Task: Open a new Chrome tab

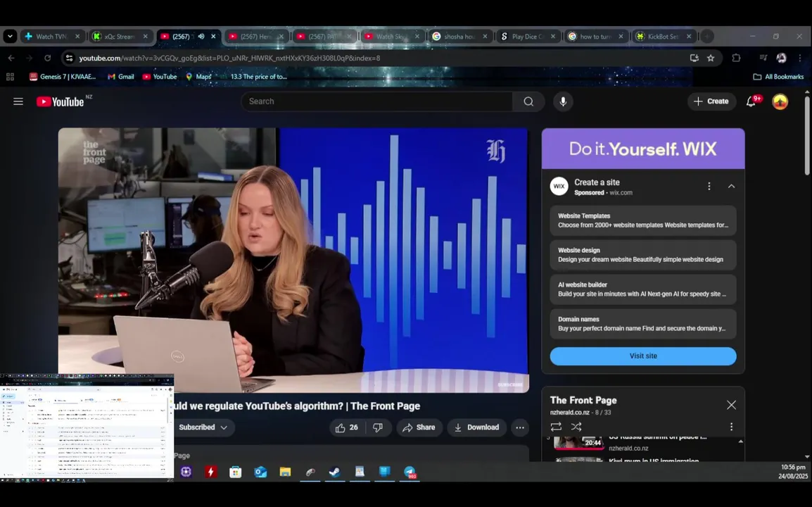Action: pyautogui.click(x=707, y=37)
